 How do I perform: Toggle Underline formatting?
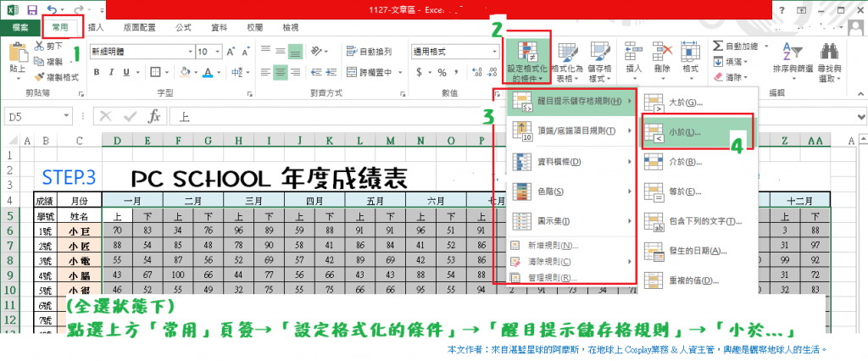point(125,72)
